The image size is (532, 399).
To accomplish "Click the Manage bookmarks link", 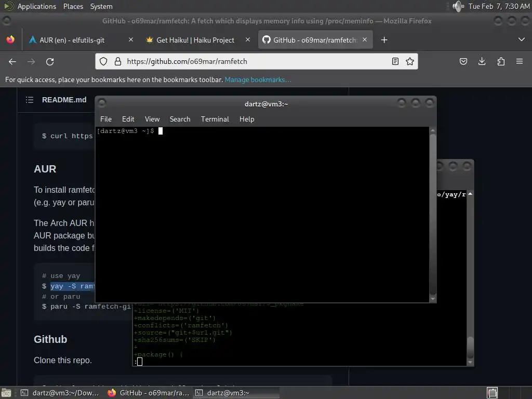I will tap(258, 79).
